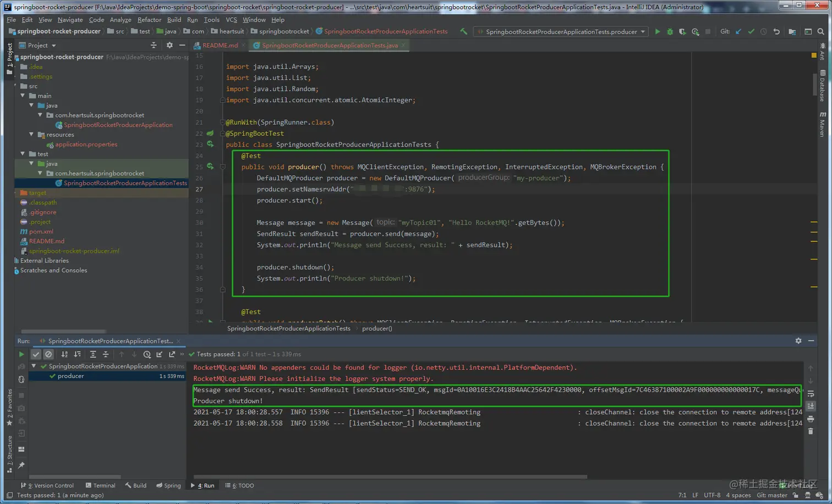Open the VCS menu
The width and height of the screenshot is (832, 504).
click(231, 19)
